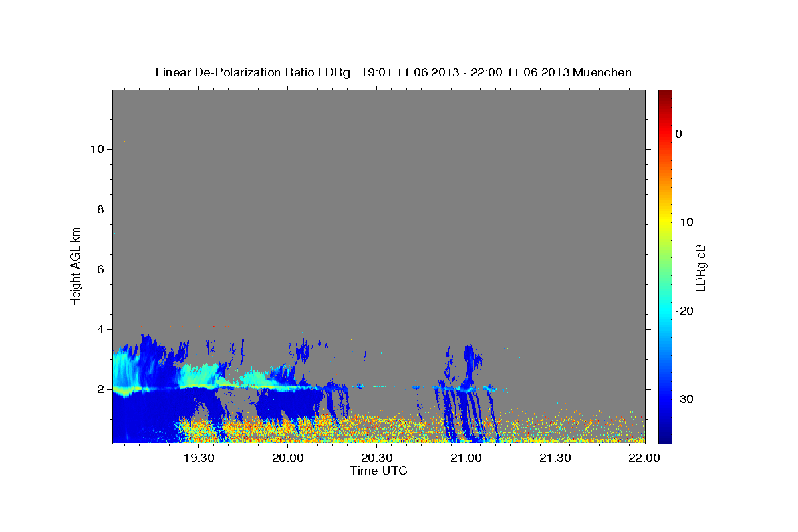Click the 'LDRg dB' colorbar label
Viewport: 798px width, 532px height.
pyautogui.click(x=700, y=266)
